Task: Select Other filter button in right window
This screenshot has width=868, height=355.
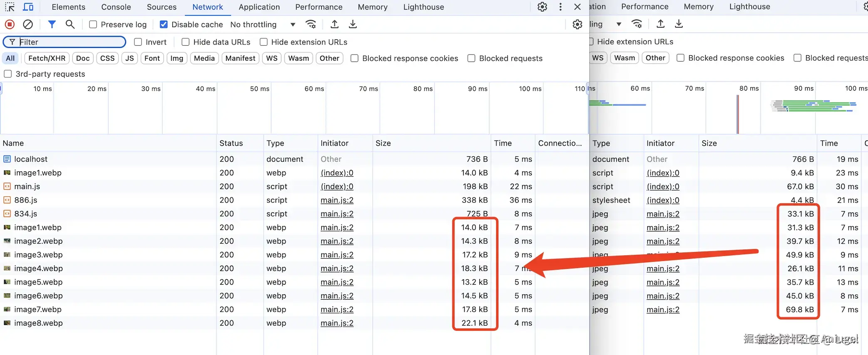Action: [x=655, y=58]
